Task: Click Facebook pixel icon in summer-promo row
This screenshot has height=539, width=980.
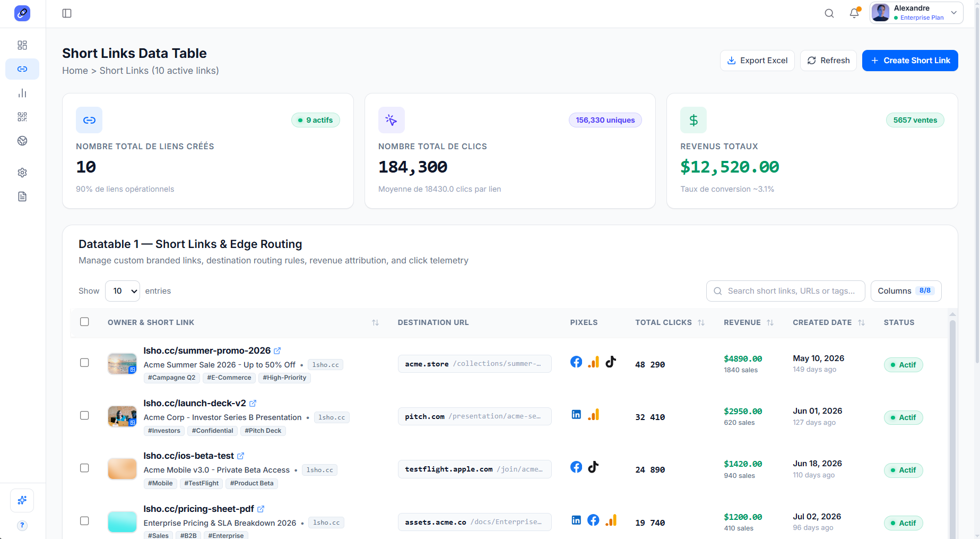Action: coord(576,362)
